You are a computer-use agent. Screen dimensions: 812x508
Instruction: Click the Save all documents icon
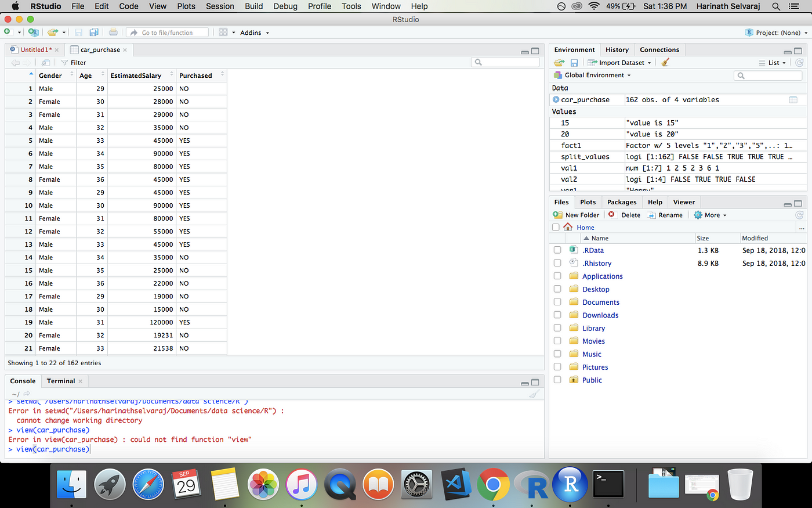click(94, 33)
